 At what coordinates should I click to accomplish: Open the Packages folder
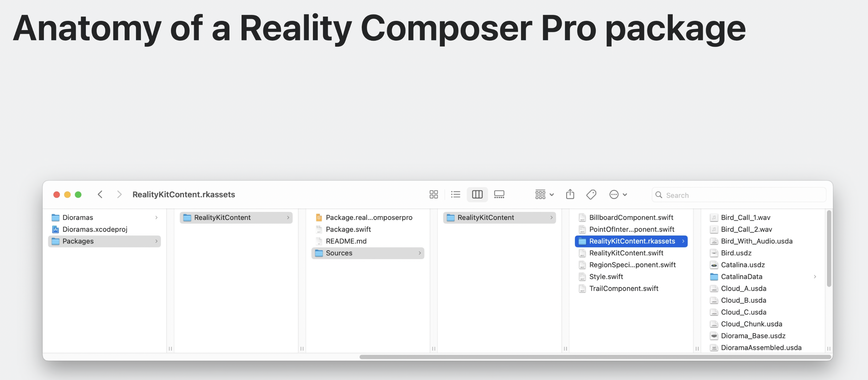click(78, 241)
